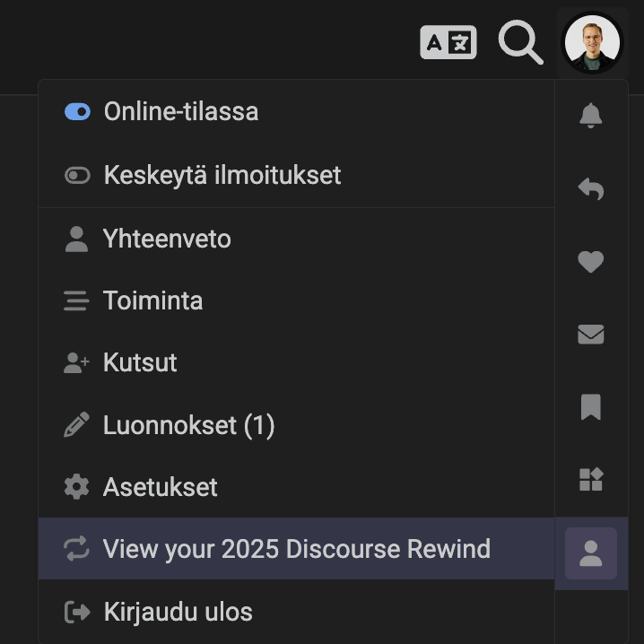The width and height of the screenshot is (644, 644).
Task: Open the messages envelope tab
Action: [590, 335]
